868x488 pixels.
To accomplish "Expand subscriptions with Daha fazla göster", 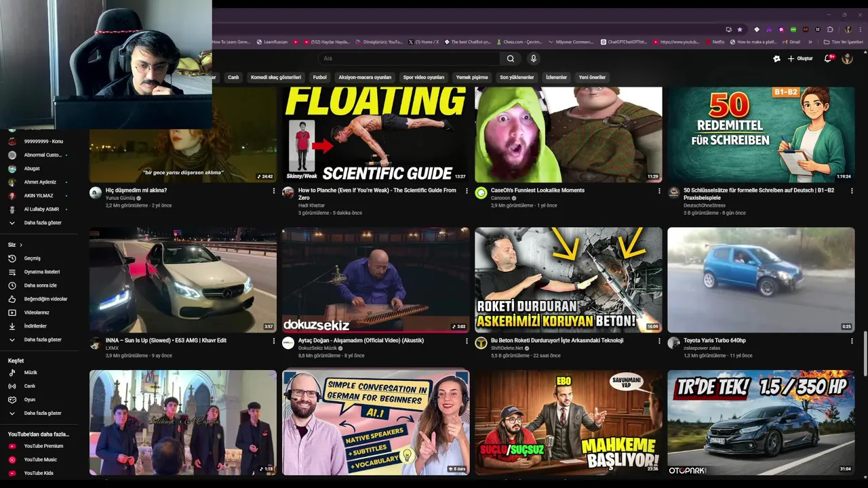I will coord(35,222).
